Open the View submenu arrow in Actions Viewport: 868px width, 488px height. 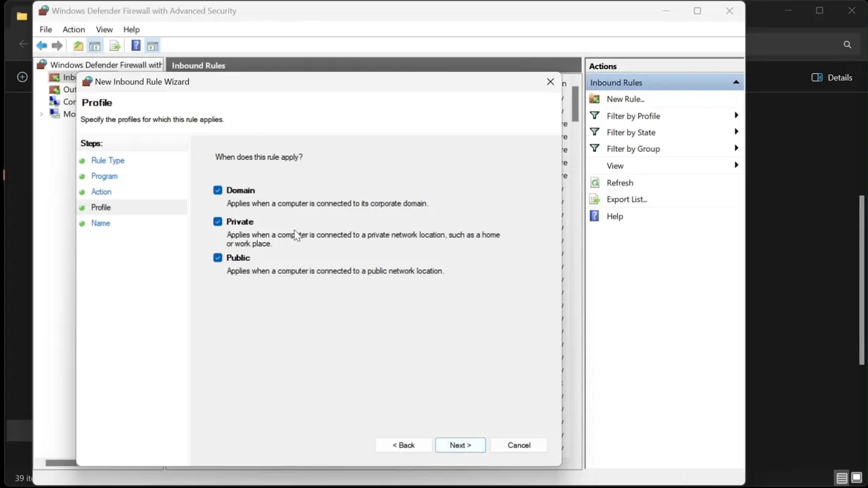click(736, 165)
